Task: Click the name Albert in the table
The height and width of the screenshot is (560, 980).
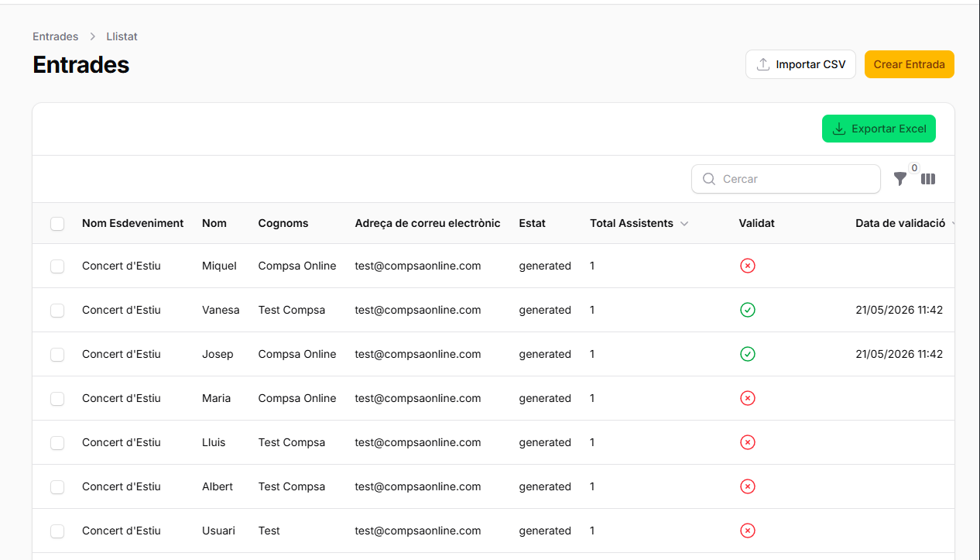Action: point(218,486)
